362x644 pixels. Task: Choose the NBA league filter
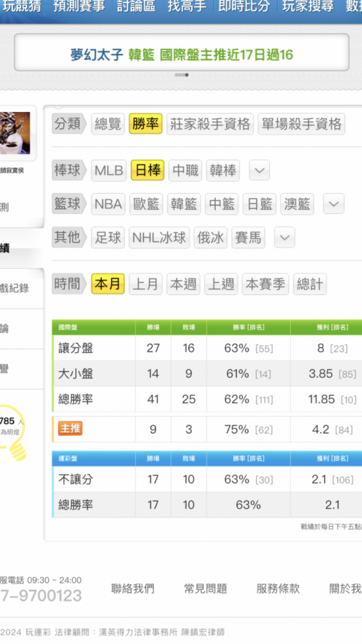point(108,204)
